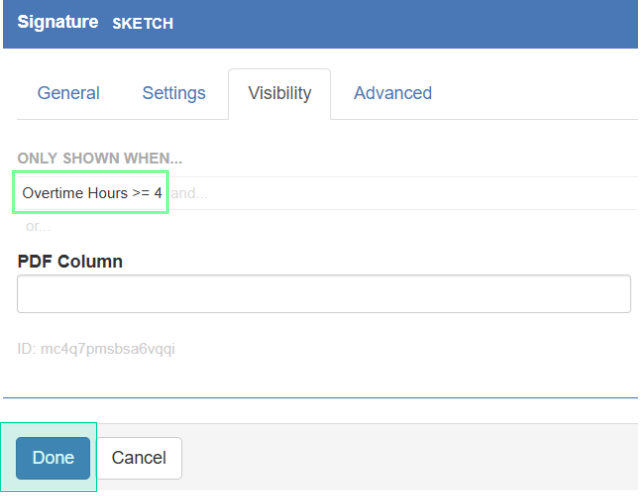The height and width of the screenshot is (496, 643).
Task: Open the Settings tab
Action: coord(174,93)
